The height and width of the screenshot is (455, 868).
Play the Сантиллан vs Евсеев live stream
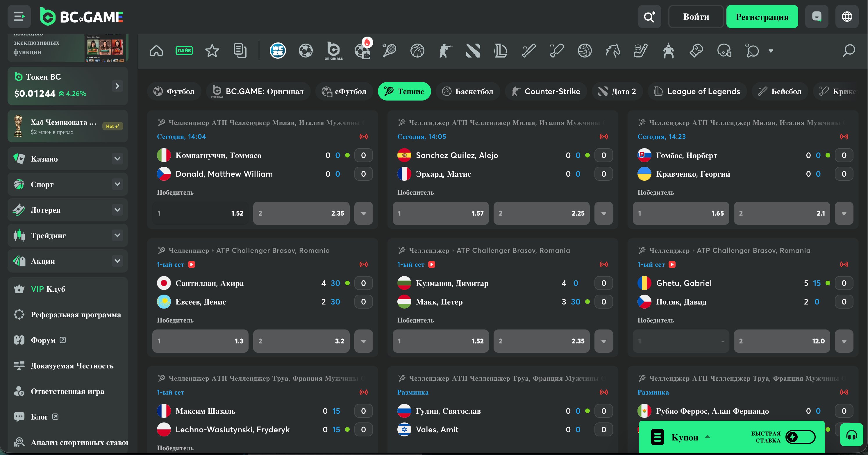click(x=191, y=264)
